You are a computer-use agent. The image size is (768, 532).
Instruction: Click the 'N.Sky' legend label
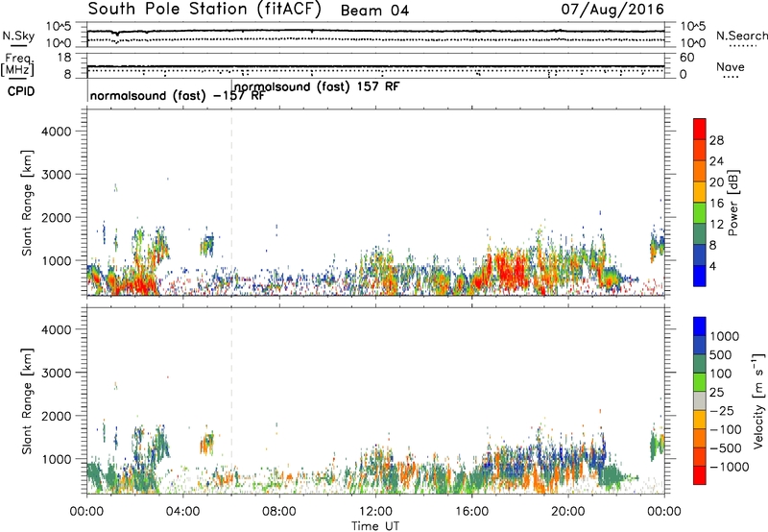[18, 36]
